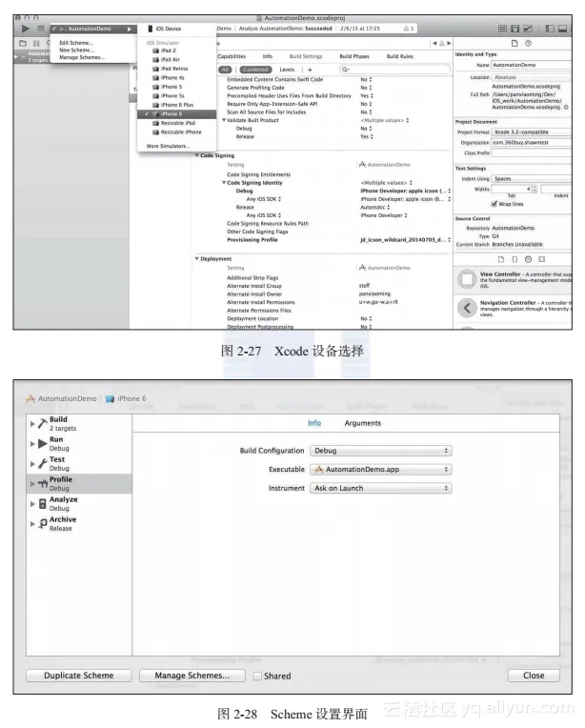Open the Media library icon
Image resolution: width=585 pixels, height=728 pixels.
(x=541, y=259)
